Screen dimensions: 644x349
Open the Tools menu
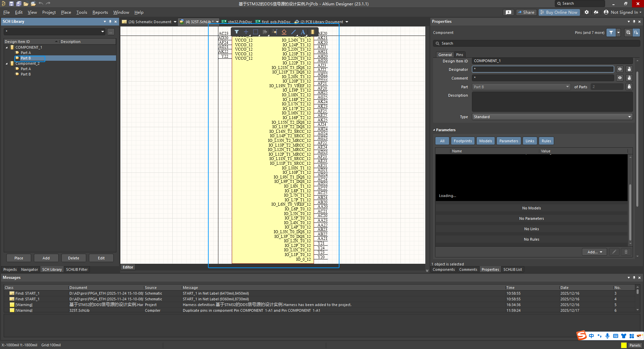pyautogui.click(x=82, y=12)
